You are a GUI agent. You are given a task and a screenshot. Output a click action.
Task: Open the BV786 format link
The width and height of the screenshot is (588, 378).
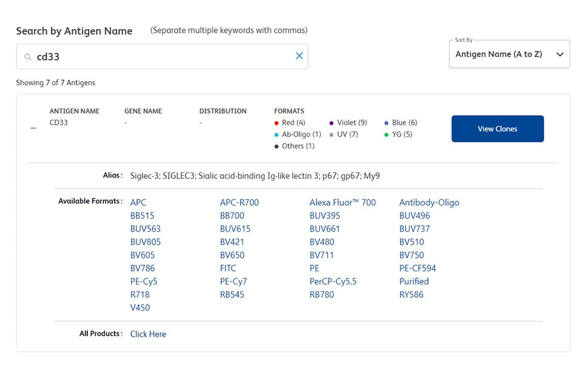tap(142, 268)
